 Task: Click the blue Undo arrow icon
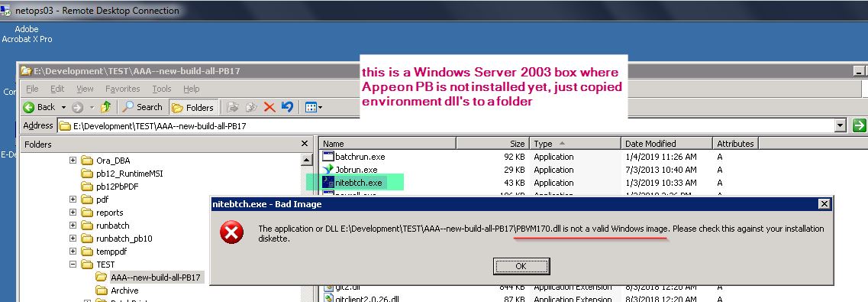coord(287,107)
